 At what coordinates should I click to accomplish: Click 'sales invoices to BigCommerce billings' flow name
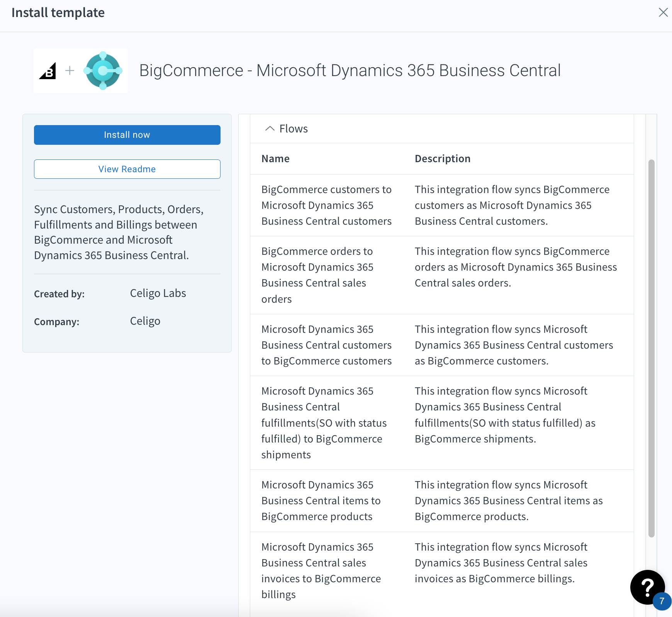point(321,571)
